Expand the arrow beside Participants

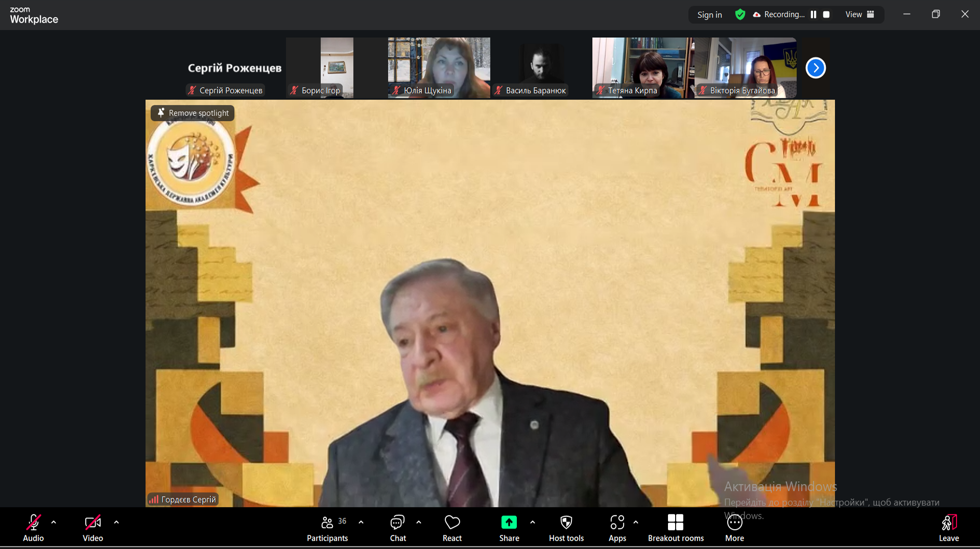pyautogui.click(x=361, y=522)
